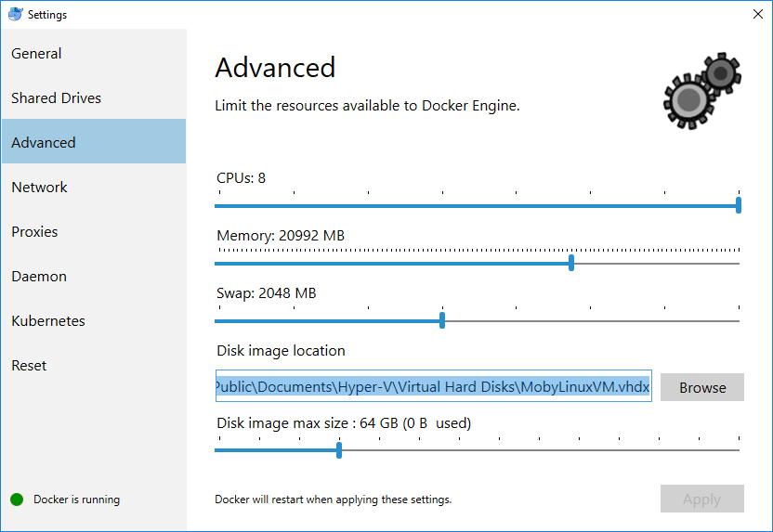The width and height of the screenshot is (773, 532).
Task: Click the Disk image location path field
Action: pyautogui.click(x=434, y=385)
